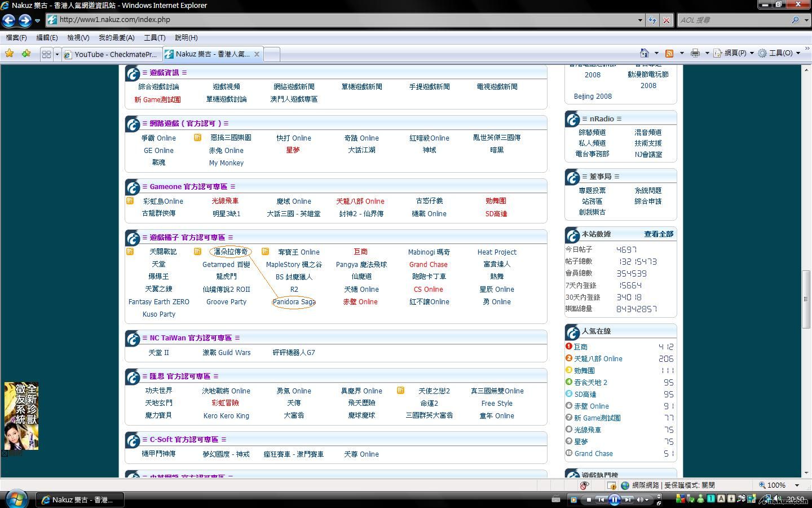
Task: Click 查看全部 in site statistics
Action: tap(659, 234)
